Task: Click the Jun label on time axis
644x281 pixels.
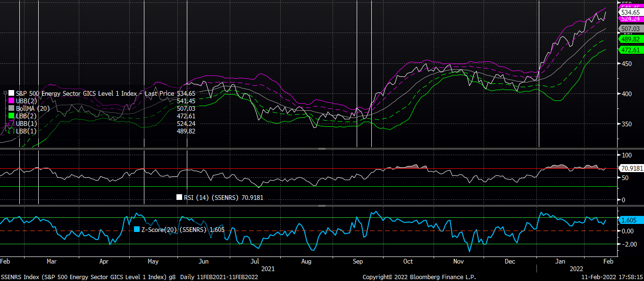Action: 204,261
